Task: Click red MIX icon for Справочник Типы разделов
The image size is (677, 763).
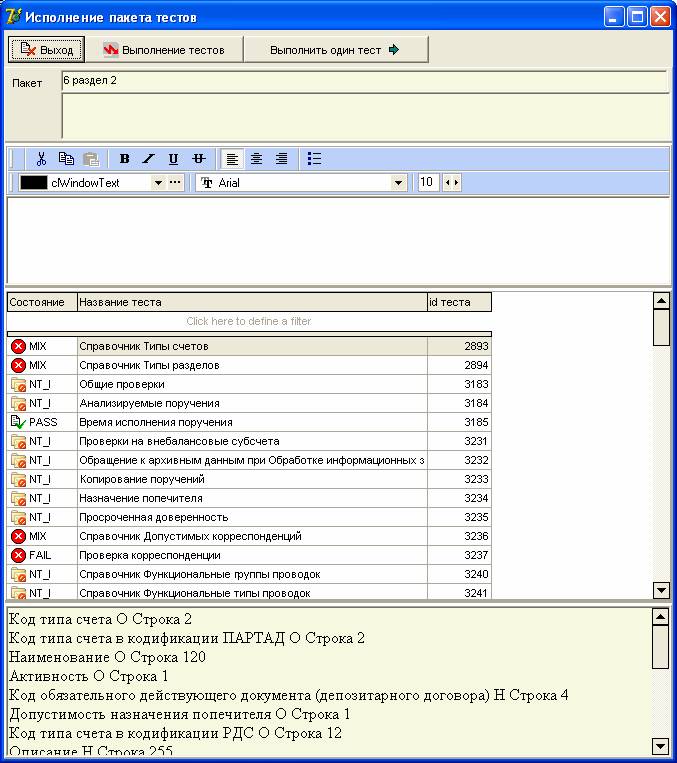Action: point(18,365)
